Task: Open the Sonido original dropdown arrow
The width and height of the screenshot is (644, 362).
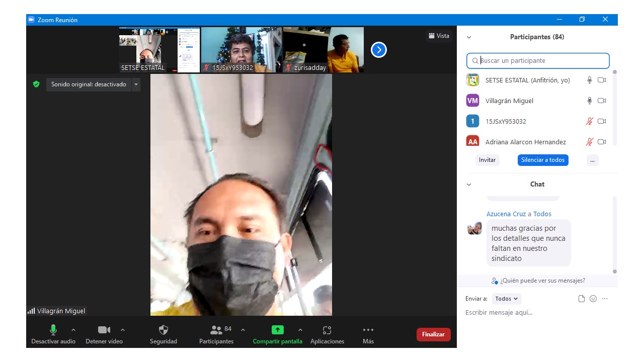Action: tap(136, 84)
